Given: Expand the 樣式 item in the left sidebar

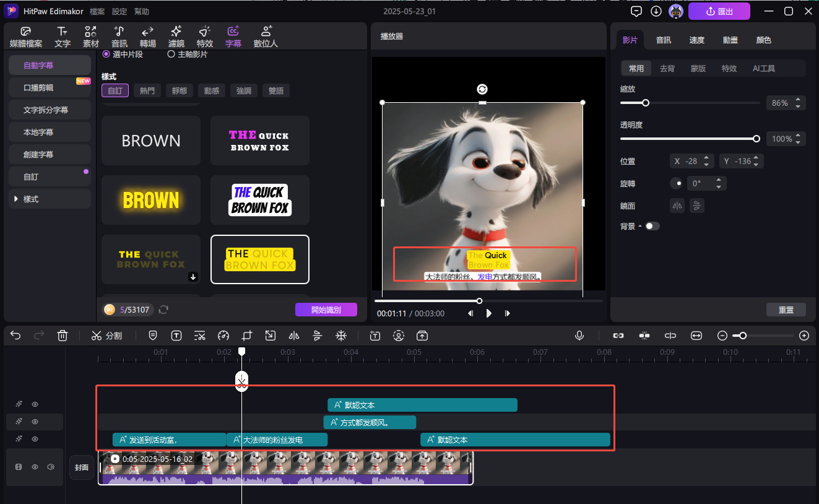Looking at the screenshot, I should (x=50, y=199).
